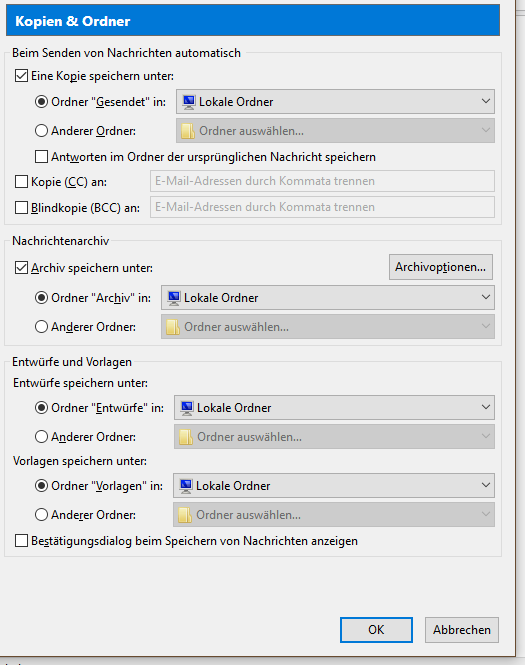
Task: Open the Entwürfe 'Lokale Ordner' dropdown
Action: pyautogui.click(x=334, y=408)
